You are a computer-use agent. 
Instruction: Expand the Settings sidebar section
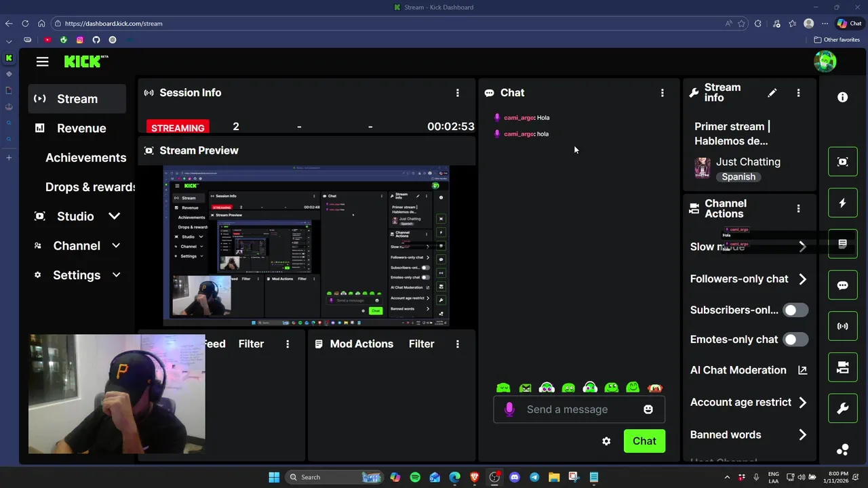coord(116,275)
